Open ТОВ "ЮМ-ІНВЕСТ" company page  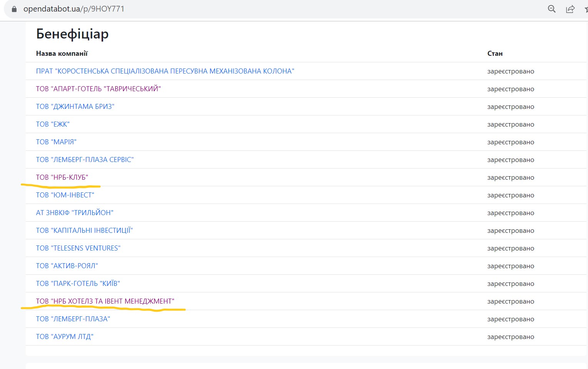pyautogui.click(x=65, y=195)
